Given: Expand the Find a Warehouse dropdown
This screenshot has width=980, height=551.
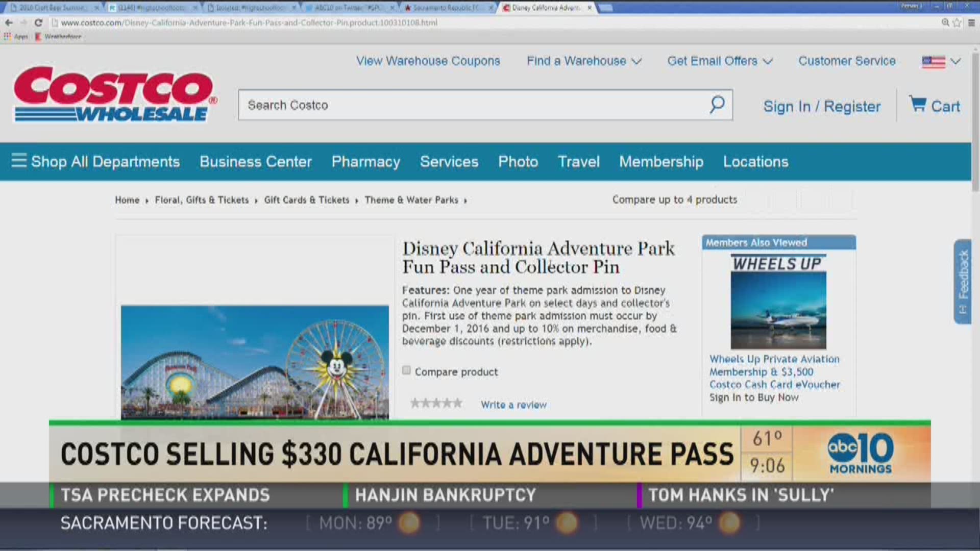Looking at the screenshot, I should pos(584,61).
